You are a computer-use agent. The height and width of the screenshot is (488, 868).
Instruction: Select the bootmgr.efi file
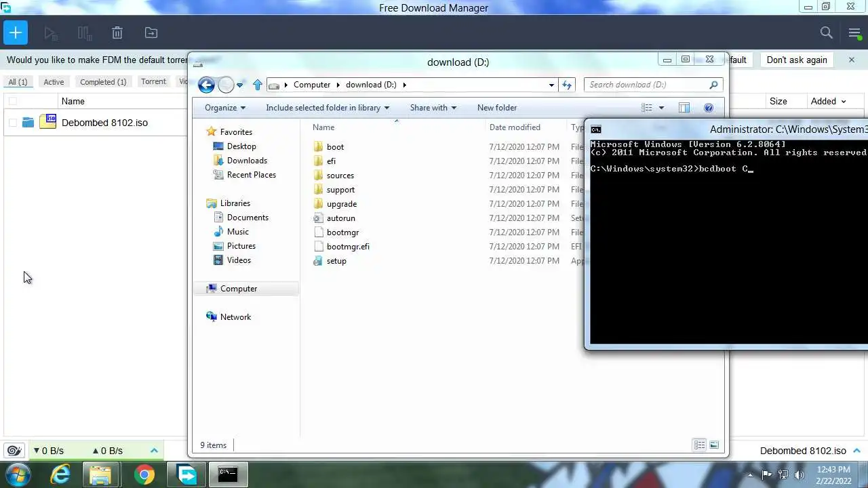[x=348, y=247]
